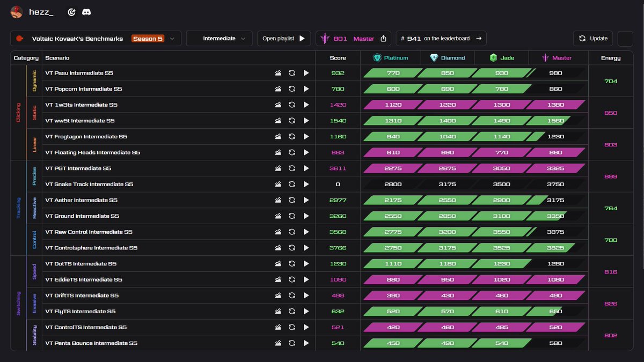644x362 pixels.
Task: Play VT DotTS Intermediate S5 scenario
Action: point(306,264)
